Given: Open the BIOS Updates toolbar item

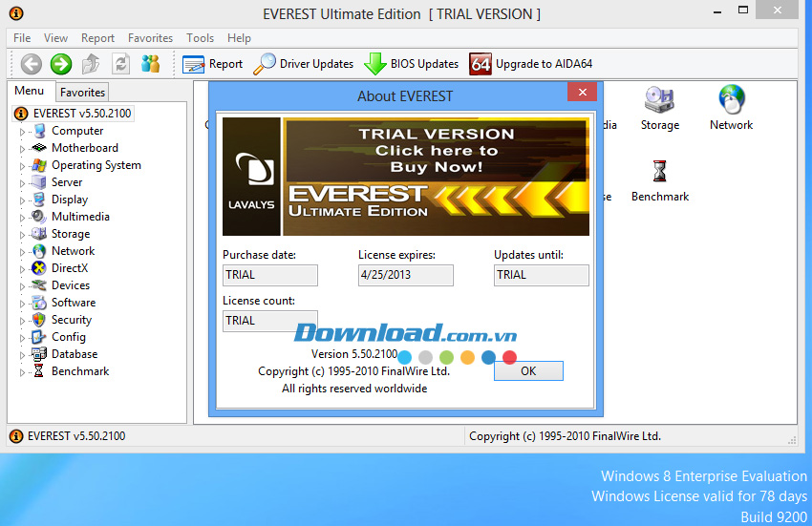Looking at the screenshot, I should point(412,64).
